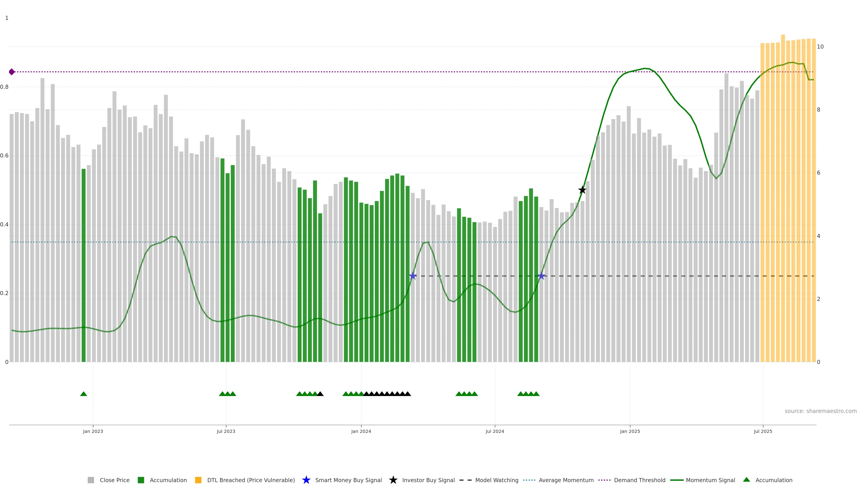Click the Jan 2024 axis label

click(361, 431)
